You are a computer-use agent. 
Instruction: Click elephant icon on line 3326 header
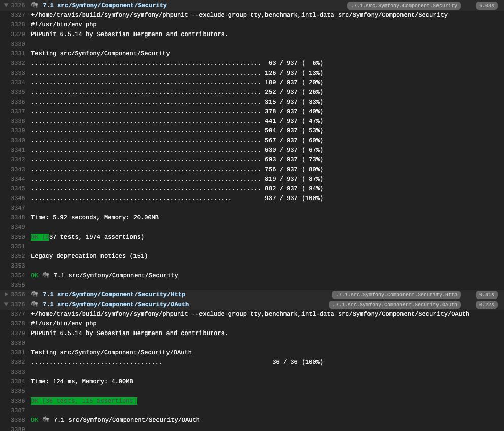tap(35, 5)
